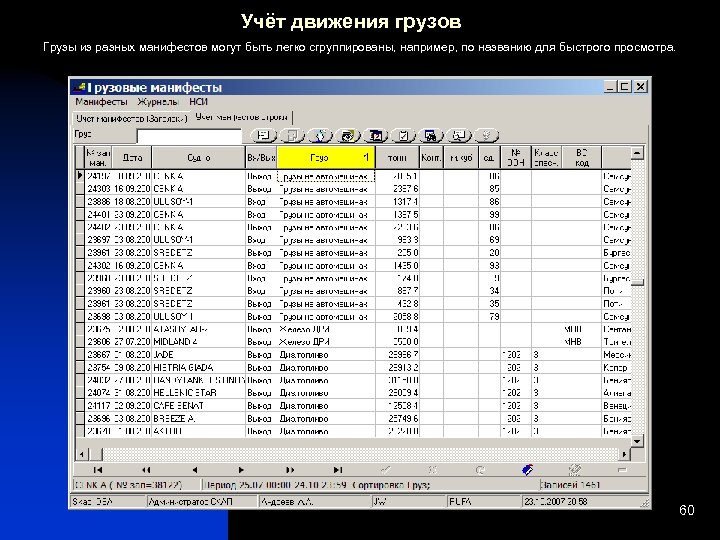
Task: Click the ship cell CAPE BENAT
Action: point(199,405)
